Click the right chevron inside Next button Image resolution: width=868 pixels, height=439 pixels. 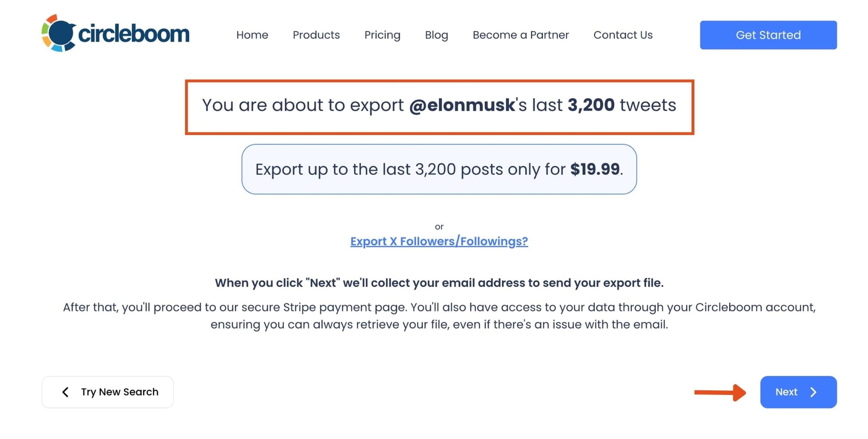[x=813, y=392]
